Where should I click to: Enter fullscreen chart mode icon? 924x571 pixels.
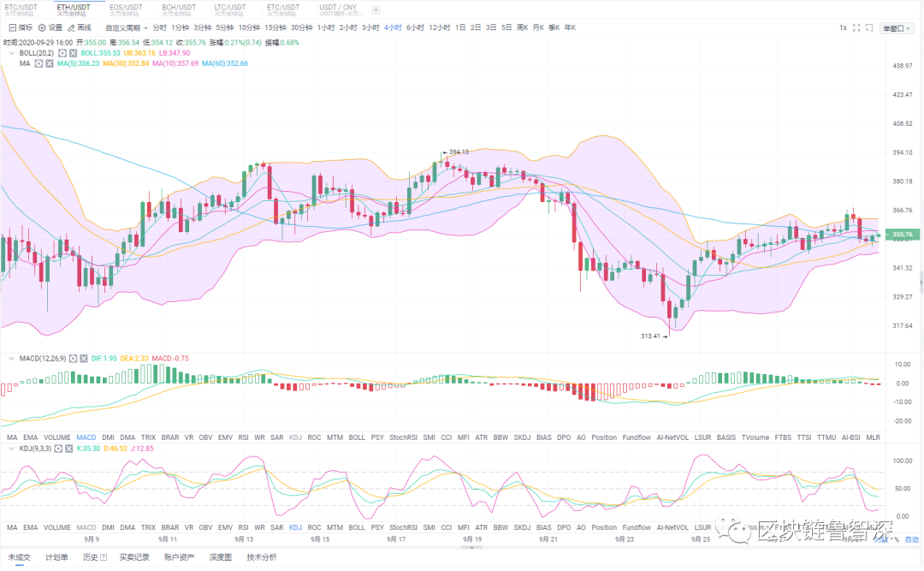coord(856,27)
